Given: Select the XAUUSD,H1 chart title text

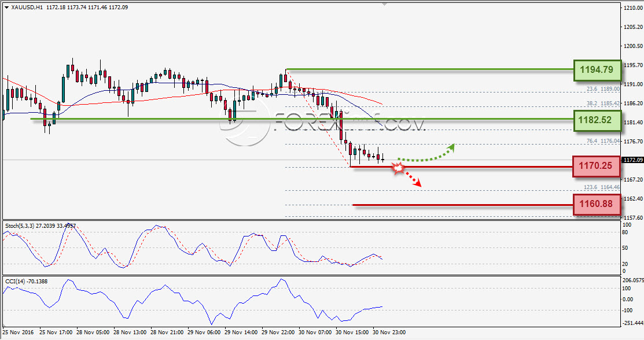Looking at the screenshot, I should 27,8.
